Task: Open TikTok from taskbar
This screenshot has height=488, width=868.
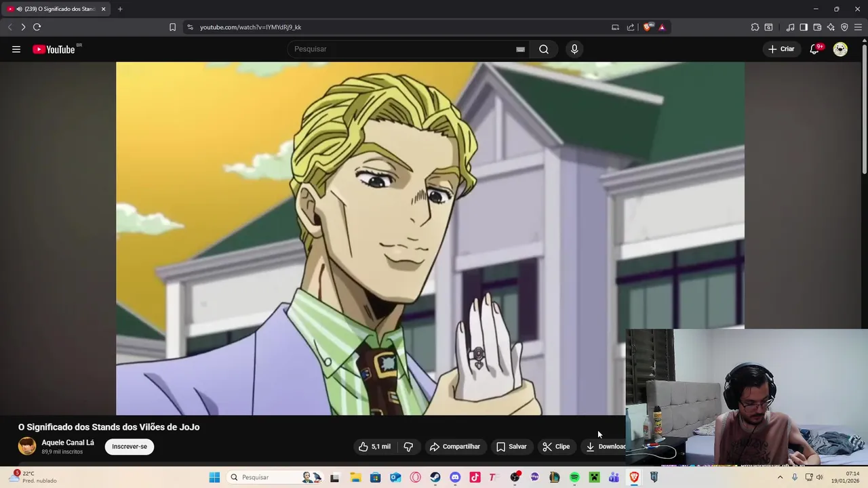Action: tap(475, 477)
